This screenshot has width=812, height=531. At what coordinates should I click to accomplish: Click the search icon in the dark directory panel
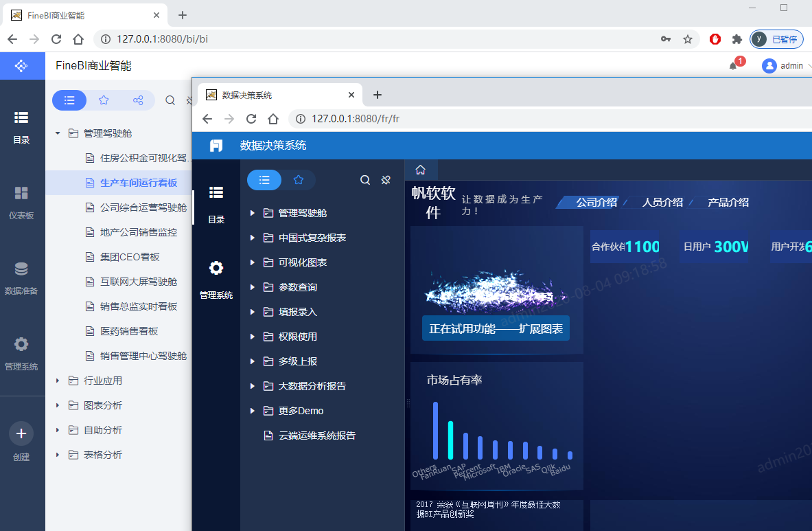tap(365, 180)
